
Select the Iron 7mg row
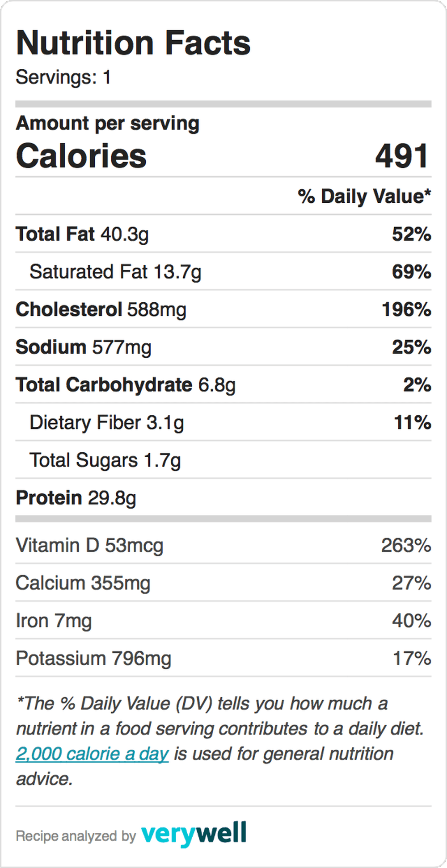[223, 621]
